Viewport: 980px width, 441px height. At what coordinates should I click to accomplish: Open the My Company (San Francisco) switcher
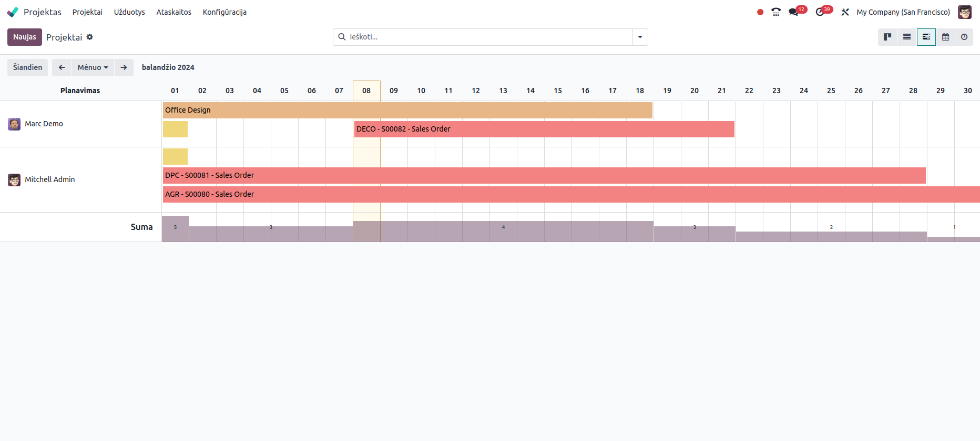(903, 12)
